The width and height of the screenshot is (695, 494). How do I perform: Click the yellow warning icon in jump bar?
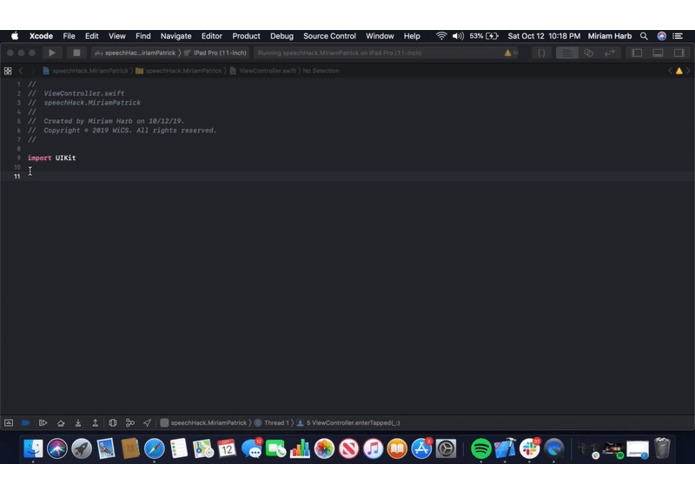[679, 71]
